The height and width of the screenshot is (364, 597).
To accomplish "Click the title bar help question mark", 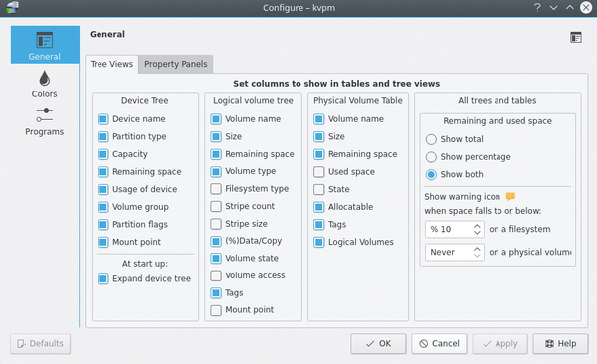I will (x=537, y=8).
